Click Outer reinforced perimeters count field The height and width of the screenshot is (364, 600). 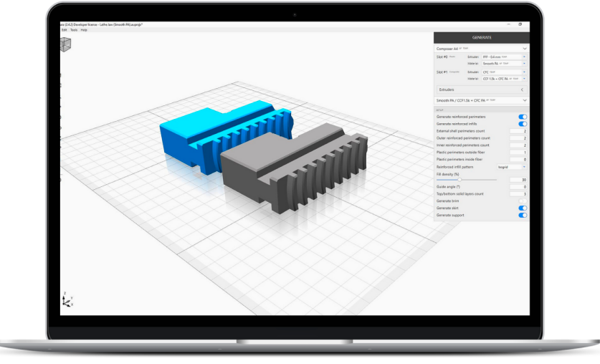pos(518,138)
